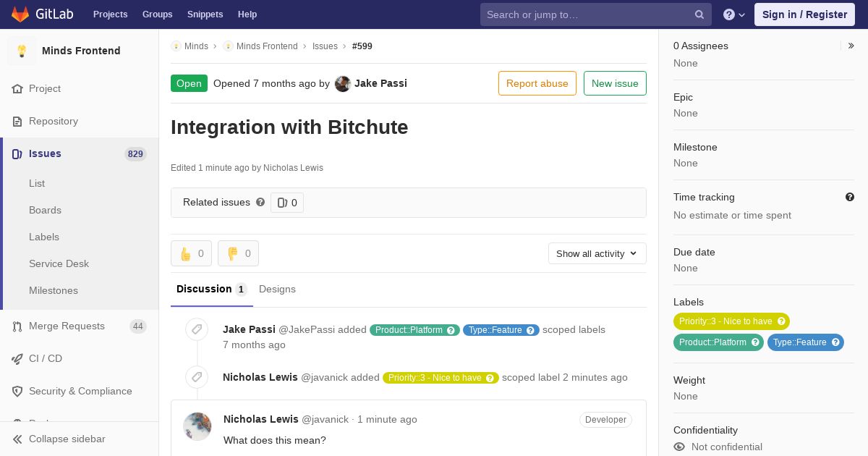Click the label icon beside Nicholas Lewis's activity

click(x=197, y=377)
